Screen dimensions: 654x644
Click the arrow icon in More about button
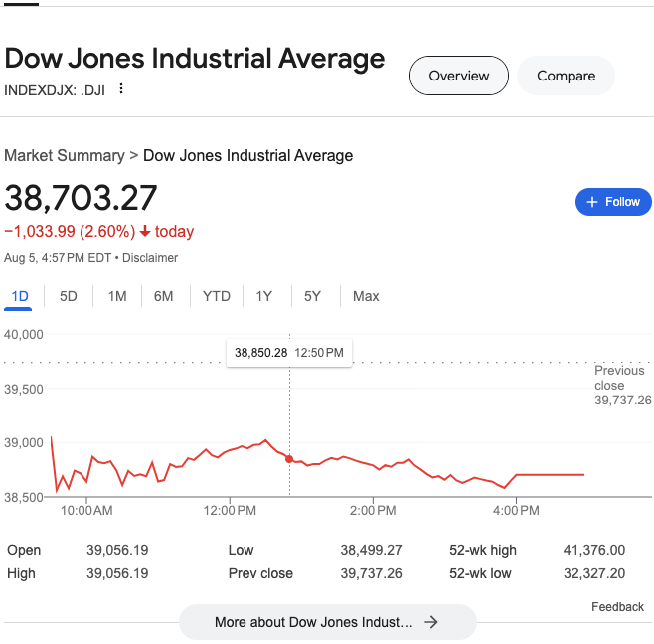pyautogui.click(x=430, y=622)
